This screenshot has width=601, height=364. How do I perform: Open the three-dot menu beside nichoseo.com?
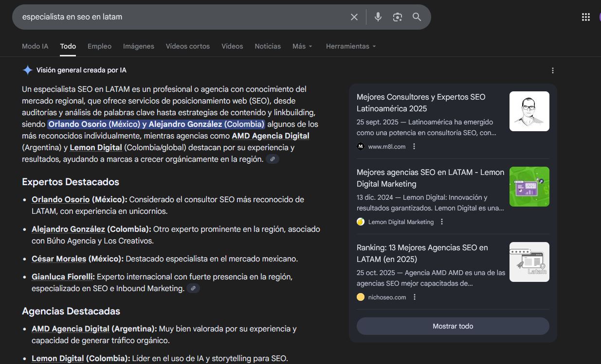point(415,297)
